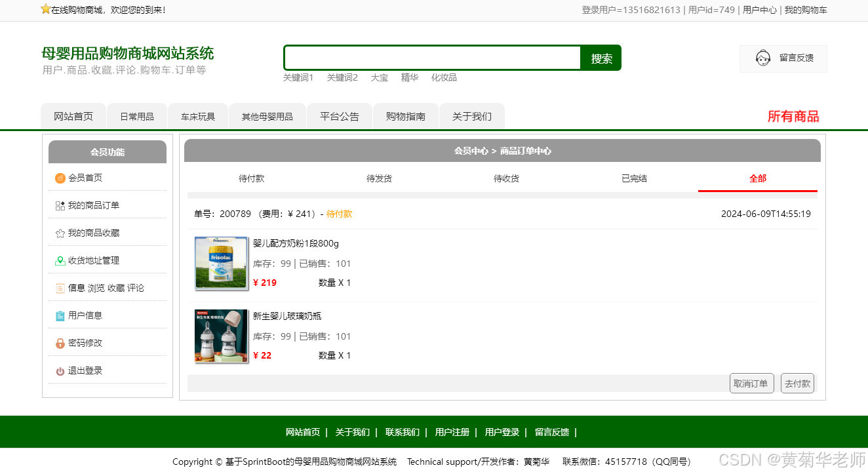Click the orange 会员首页 home icon
Screen dimensions: 868x474
coord(60,178)
